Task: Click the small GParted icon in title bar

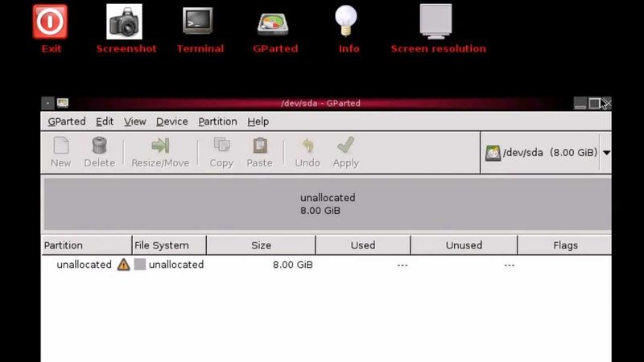Action: [x=63, y=103]
